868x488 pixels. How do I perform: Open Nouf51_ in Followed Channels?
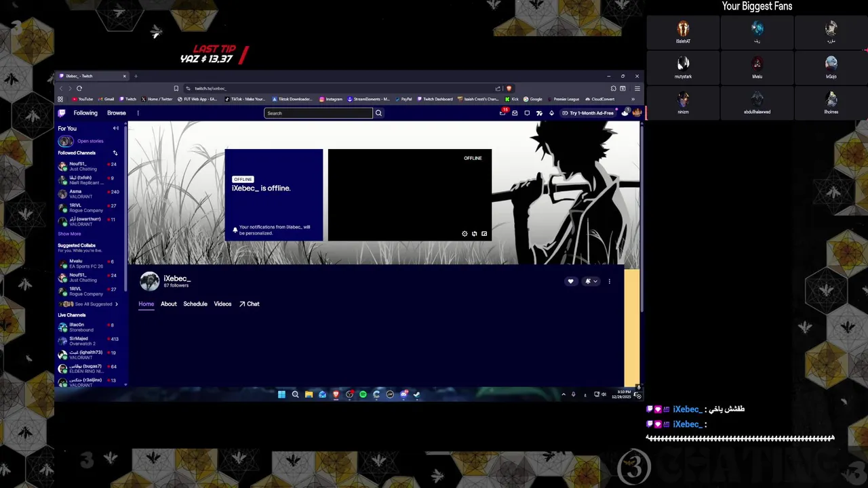(x=88, y=166)
